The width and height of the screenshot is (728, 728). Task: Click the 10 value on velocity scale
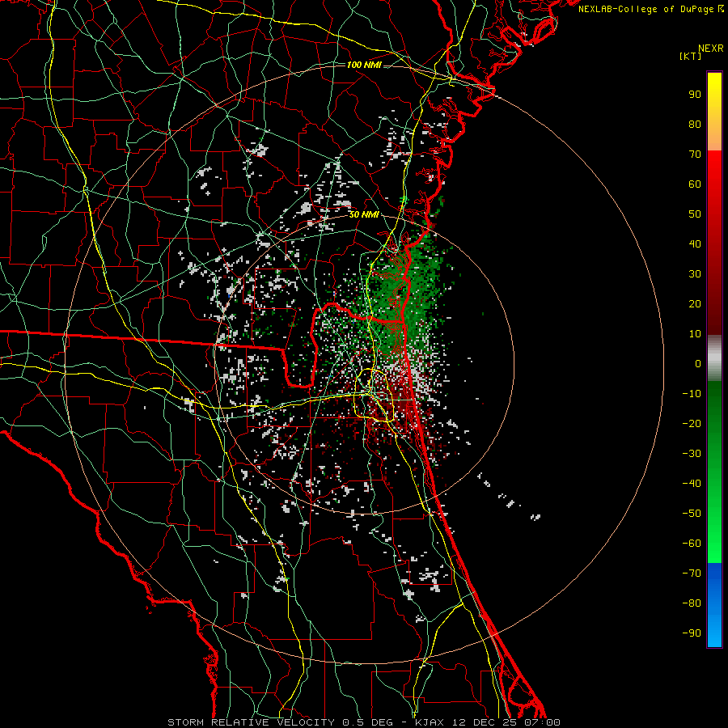[695, 334]
